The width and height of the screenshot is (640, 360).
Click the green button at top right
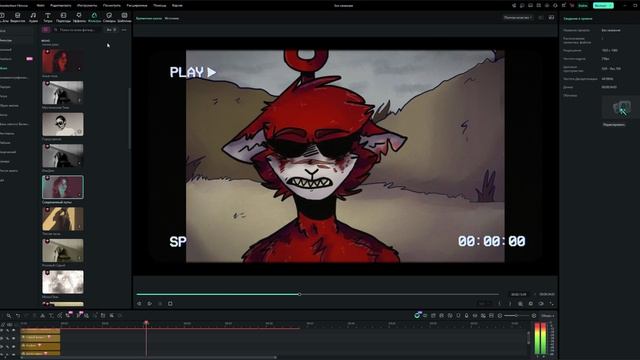click(x=603, y=5)
